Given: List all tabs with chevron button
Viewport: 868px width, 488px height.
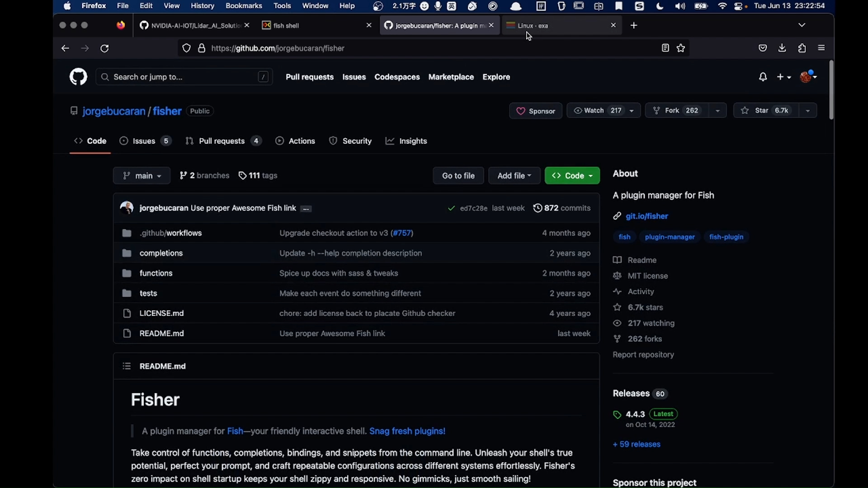Looking at the screenshot, I should pyautogui.click(x=802, y=25).
